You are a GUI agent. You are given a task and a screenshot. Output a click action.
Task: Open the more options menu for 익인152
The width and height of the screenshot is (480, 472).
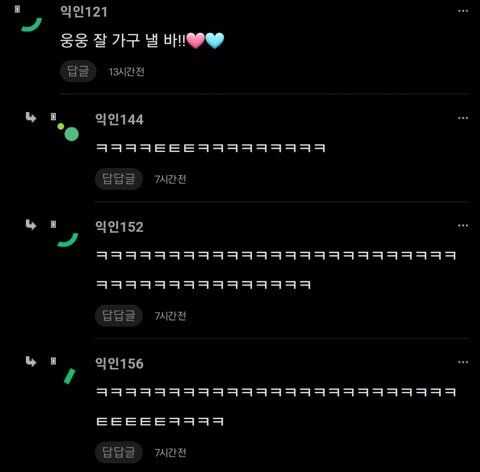pyautogui.click(x=463, y=226)
